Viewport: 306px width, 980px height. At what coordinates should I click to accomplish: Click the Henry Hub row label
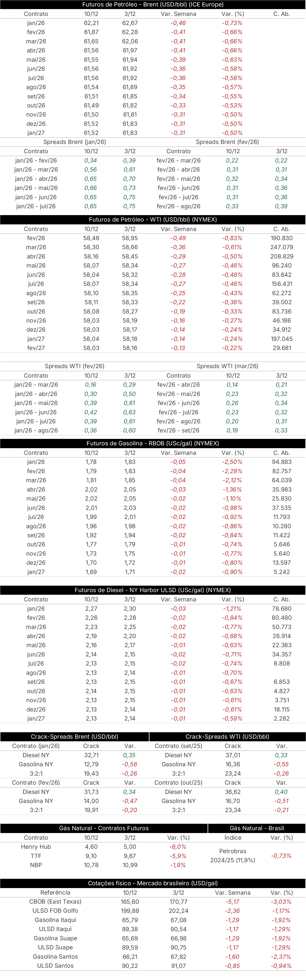[x=36, y=847]
